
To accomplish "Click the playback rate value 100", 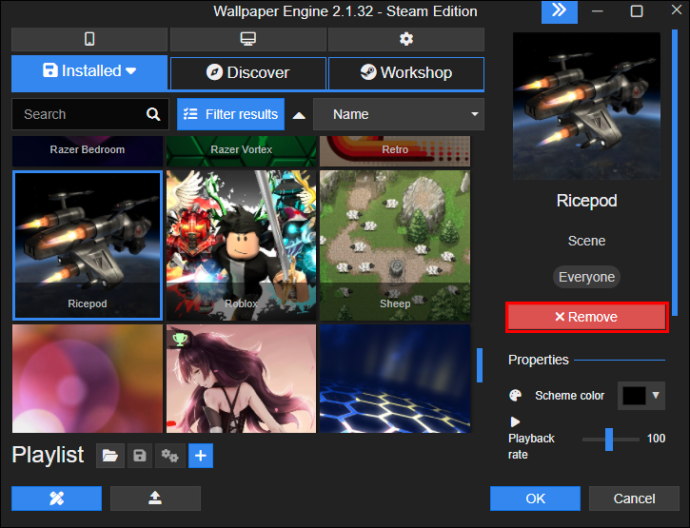I will click(656, 438).
